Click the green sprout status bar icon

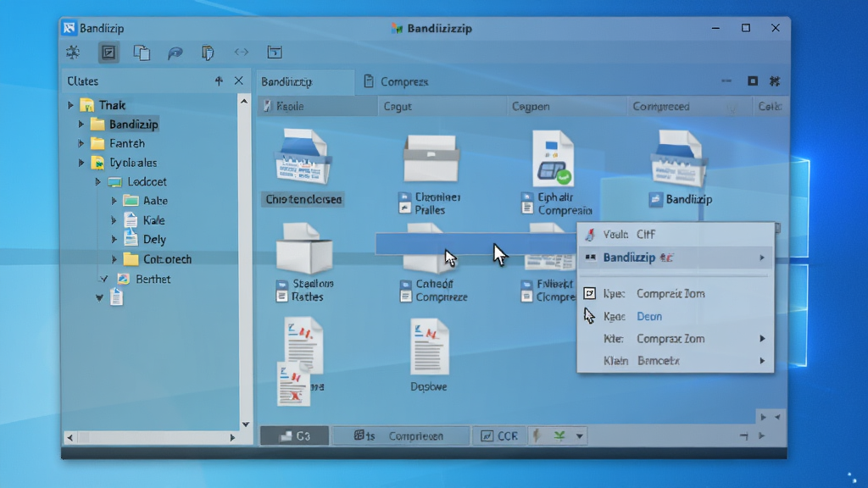559,436
